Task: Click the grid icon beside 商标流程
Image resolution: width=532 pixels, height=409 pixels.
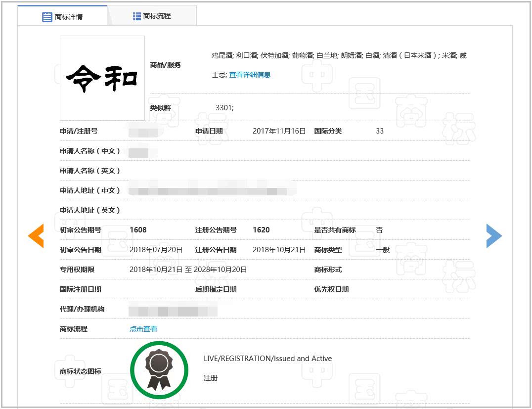Action: click(137, 16)
